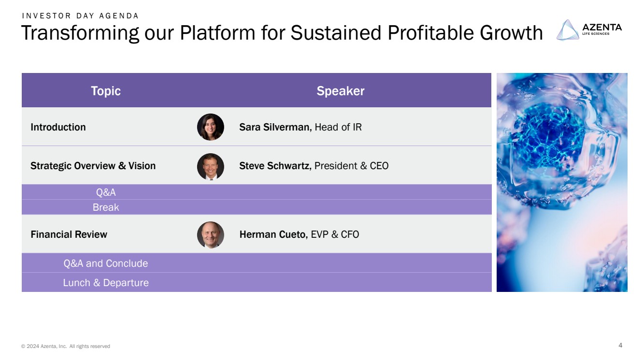This screenshot has height=362, width=644.
Task: Select the Financial Review topic
Action: pyautogui.click(x=69, y=234)
